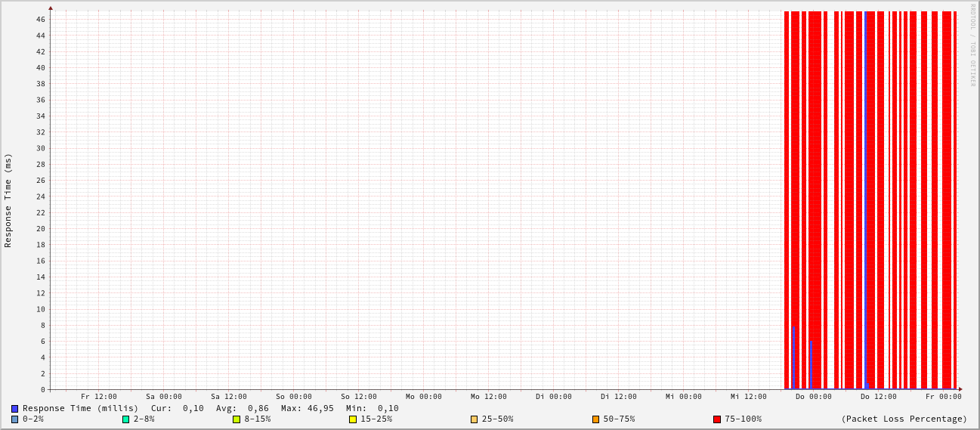
Task: Select the 'So 00:00' time axis label
Action: [294, 397]
